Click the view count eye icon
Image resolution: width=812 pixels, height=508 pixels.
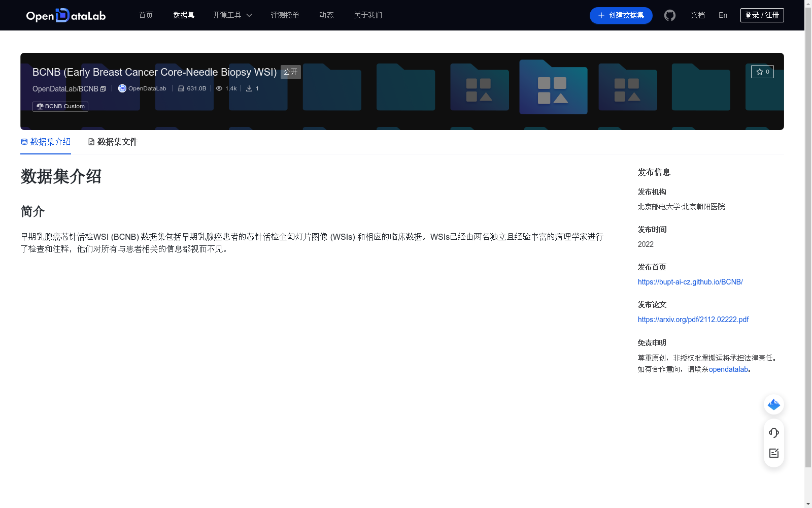219,88
